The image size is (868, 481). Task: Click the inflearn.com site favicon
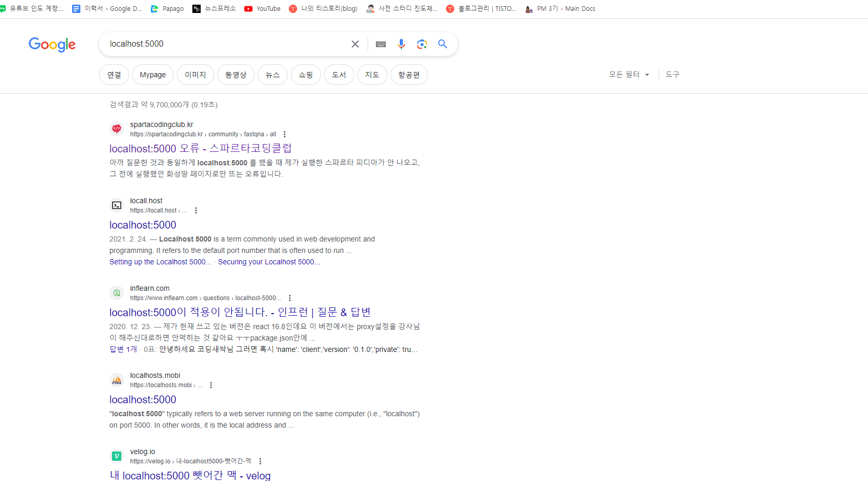click(117, 293)
